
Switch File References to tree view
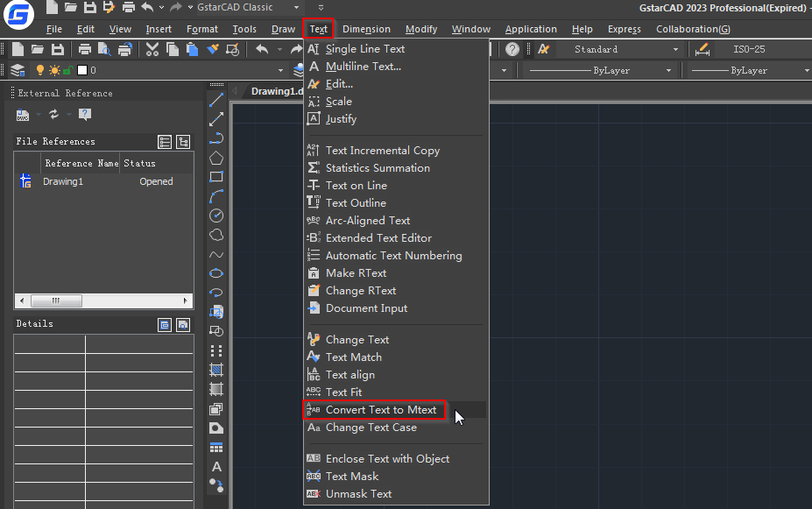pyautogui.click(x=183, y=142)
